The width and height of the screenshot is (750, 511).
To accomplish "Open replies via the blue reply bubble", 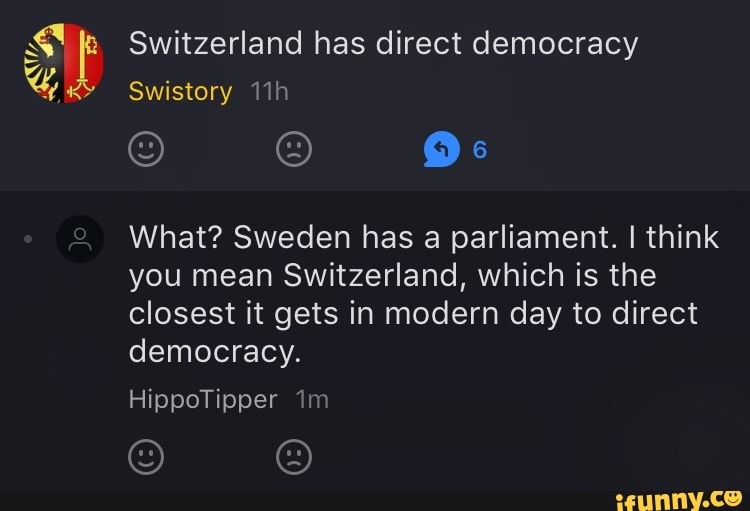I will pos(441,149).
